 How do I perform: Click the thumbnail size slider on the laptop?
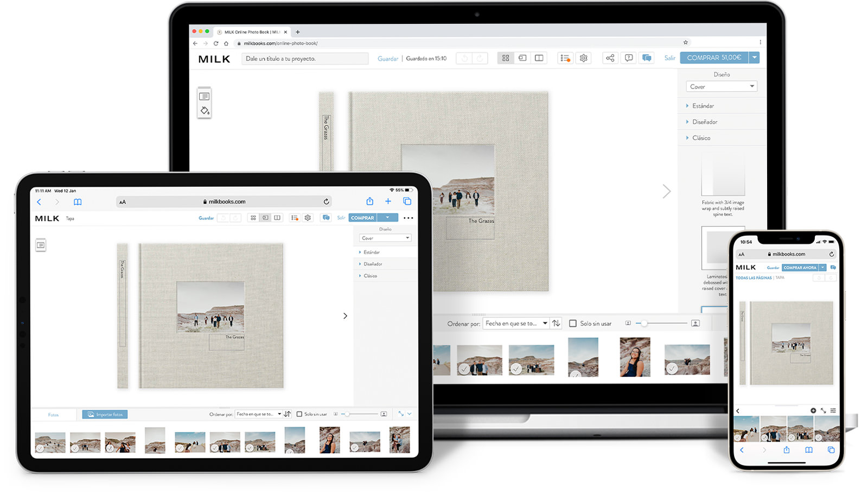tap(662, 324)
